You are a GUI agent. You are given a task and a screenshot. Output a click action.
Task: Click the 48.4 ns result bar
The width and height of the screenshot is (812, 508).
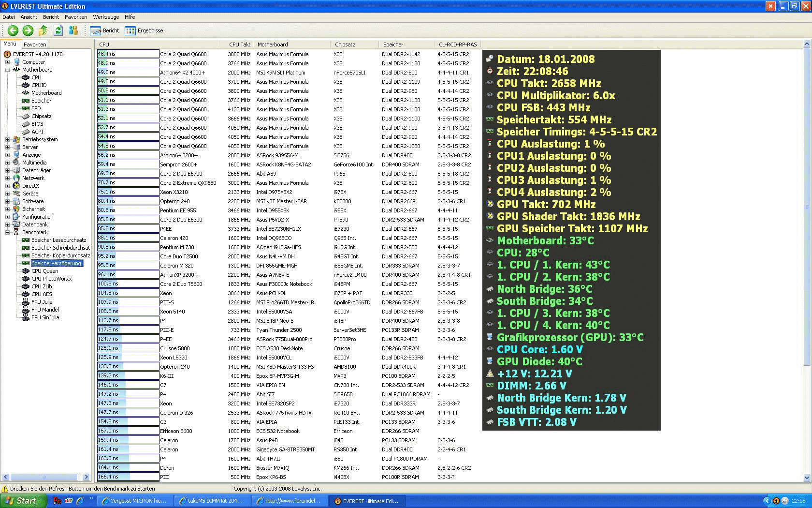point(128,54)
